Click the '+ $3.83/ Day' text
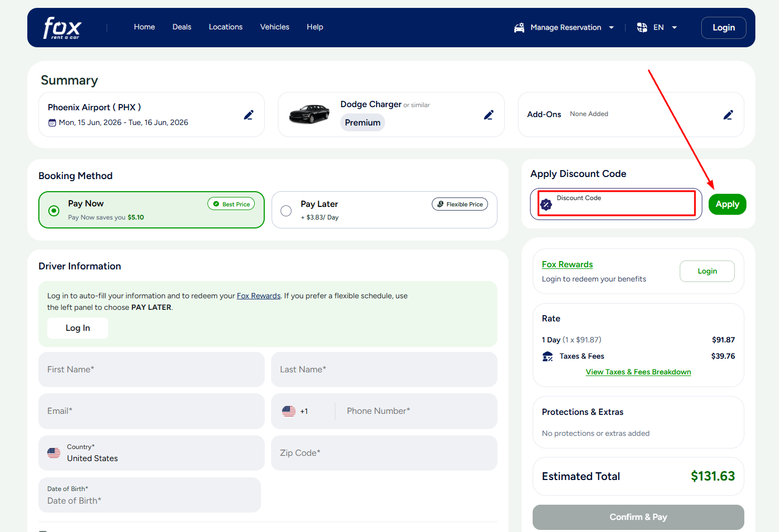 point(319,217)
